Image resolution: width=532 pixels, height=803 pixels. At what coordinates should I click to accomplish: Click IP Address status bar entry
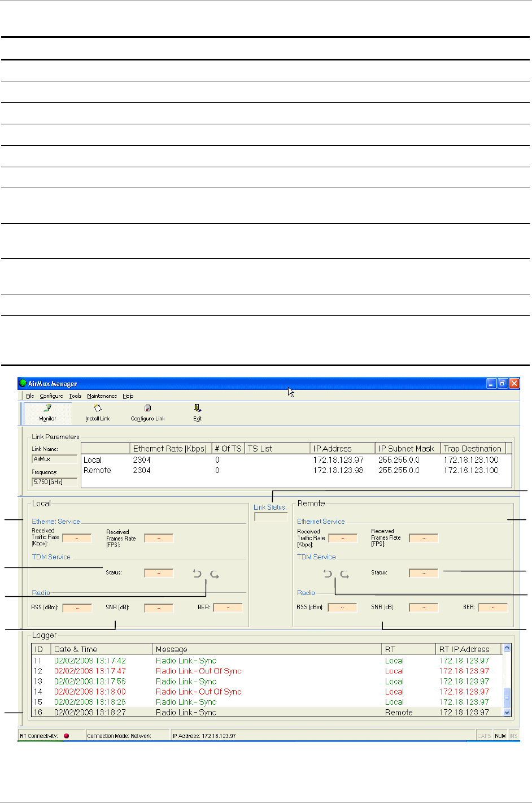tap(323, 736)
